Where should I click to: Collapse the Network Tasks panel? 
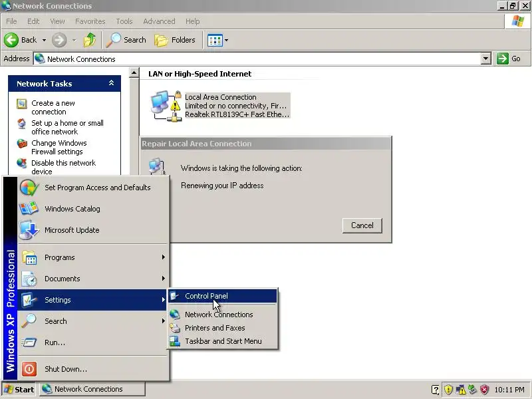[x=111, y=83]
